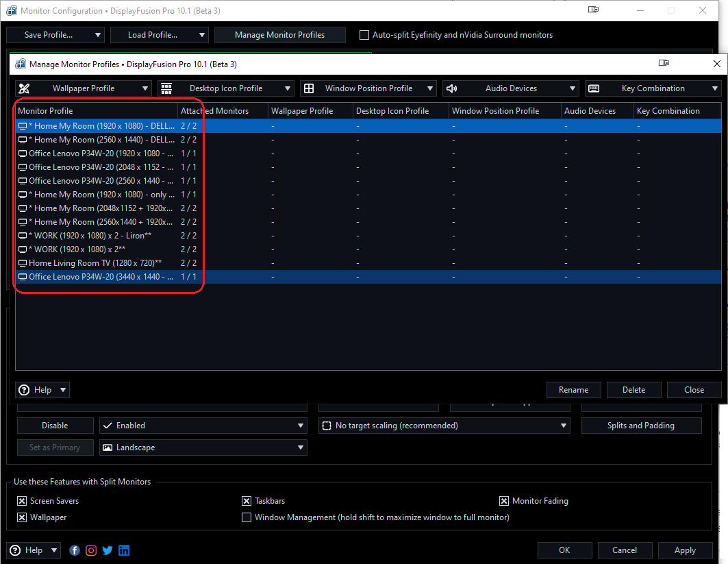728x564 pixels.
Task: Click the Splits and Padding button
Action: pyautogui.click(x=641, y=426)
